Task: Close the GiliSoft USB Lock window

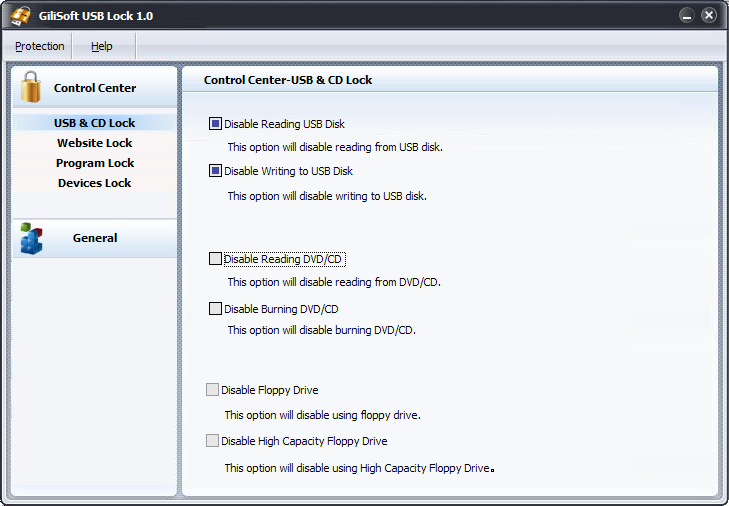Action: (x=709, y=15)
